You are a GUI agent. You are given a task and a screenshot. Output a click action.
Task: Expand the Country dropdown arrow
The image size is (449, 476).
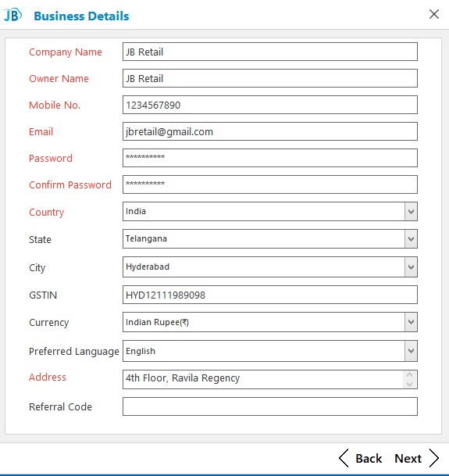411,211
